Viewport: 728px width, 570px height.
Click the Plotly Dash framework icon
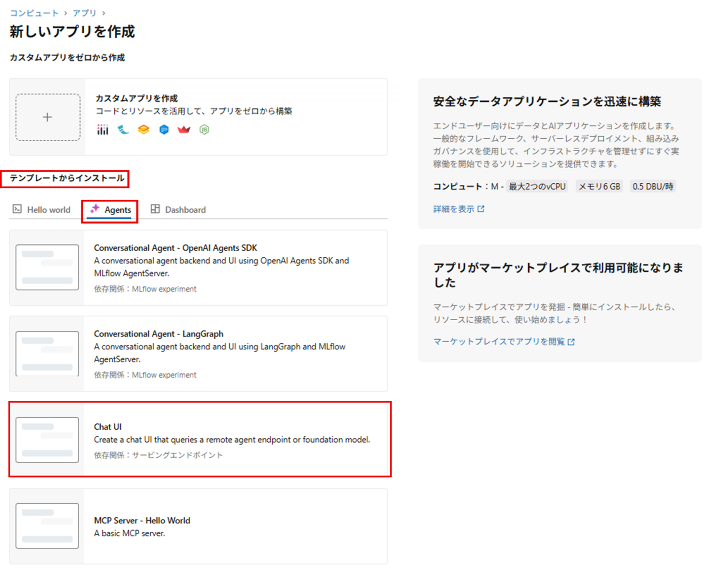(103, 130)
